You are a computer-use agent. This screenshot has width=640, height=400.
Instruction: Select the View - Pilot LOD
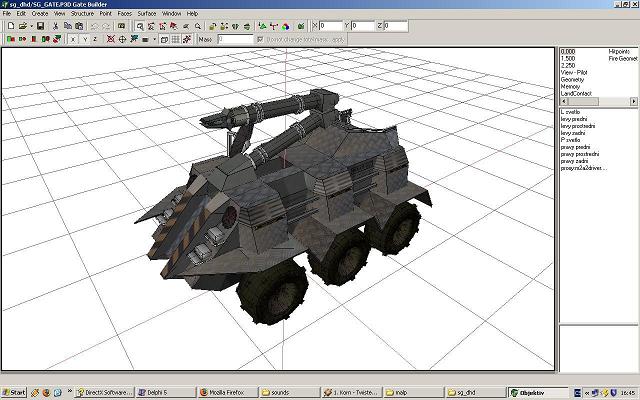[574, 72]
